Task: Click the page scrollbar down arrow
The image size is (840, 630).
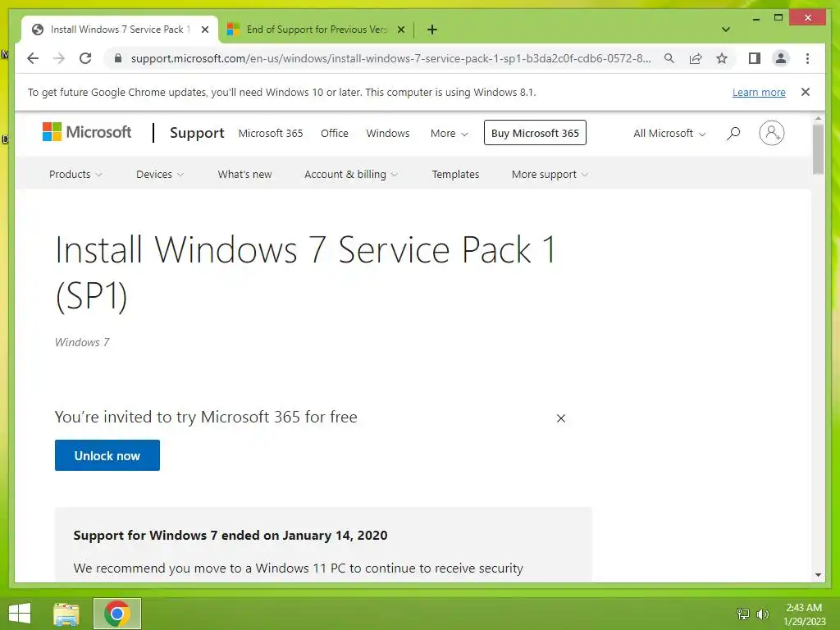Action: (818, 575)
